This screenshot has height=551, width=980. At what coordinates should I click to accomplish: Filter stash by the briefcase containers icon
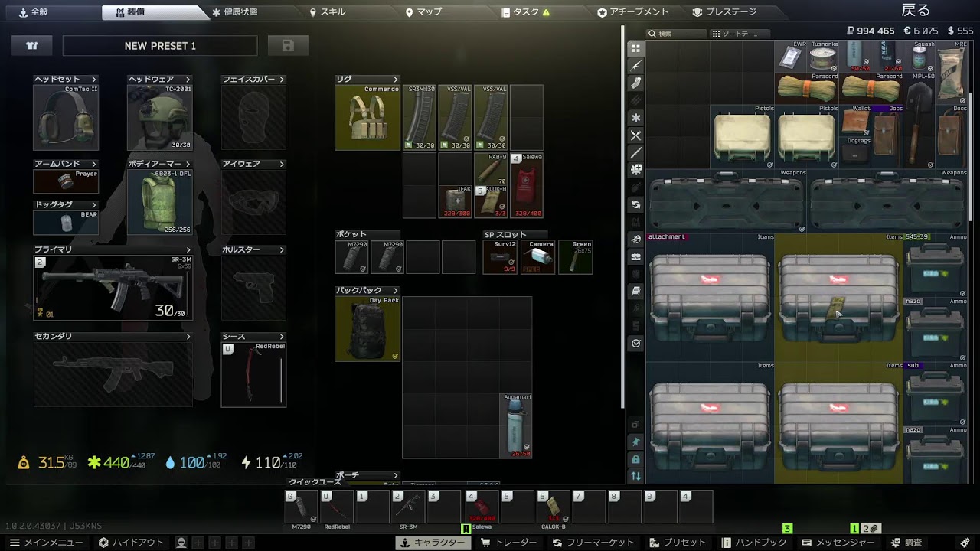[x=635, y=257]
